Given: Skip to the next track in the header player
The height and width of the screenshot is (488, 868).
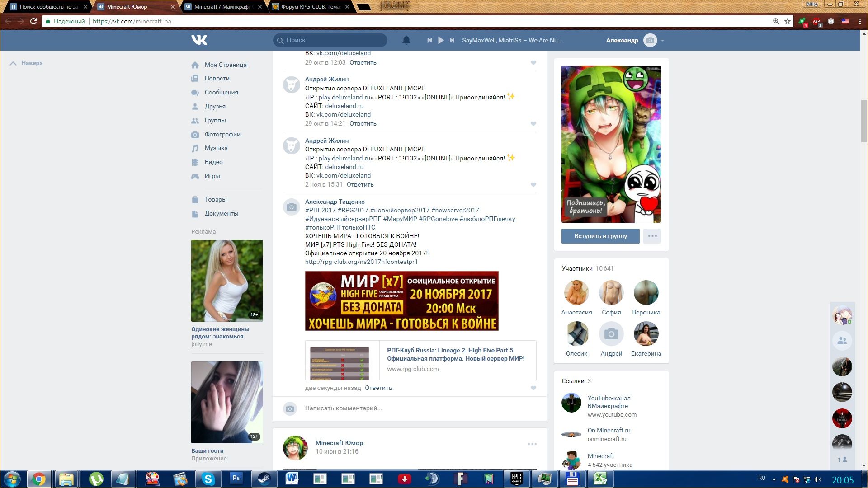Looking at the screenshot, I should pos(452,40).
